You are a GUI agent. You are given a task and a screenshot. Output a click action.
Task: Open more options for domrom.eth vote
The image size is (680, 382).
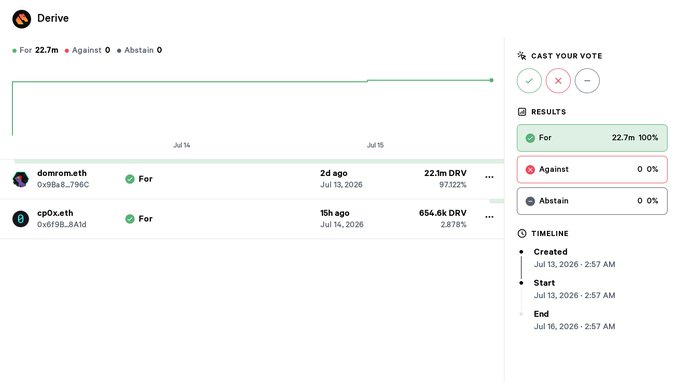coord(489,177)
